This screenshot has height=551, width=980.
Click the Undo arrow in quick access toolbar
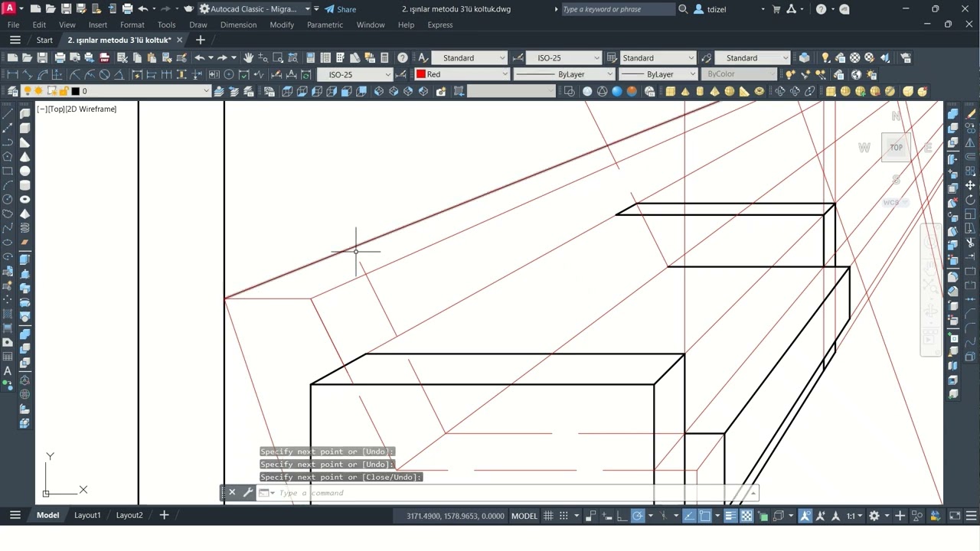[142, 9]
